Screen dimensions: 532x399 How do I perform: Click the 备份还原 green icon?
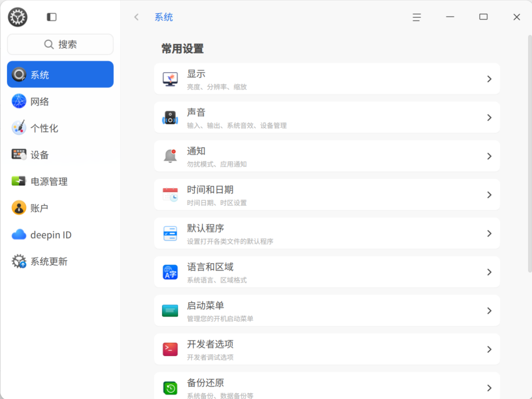(170, 388)
